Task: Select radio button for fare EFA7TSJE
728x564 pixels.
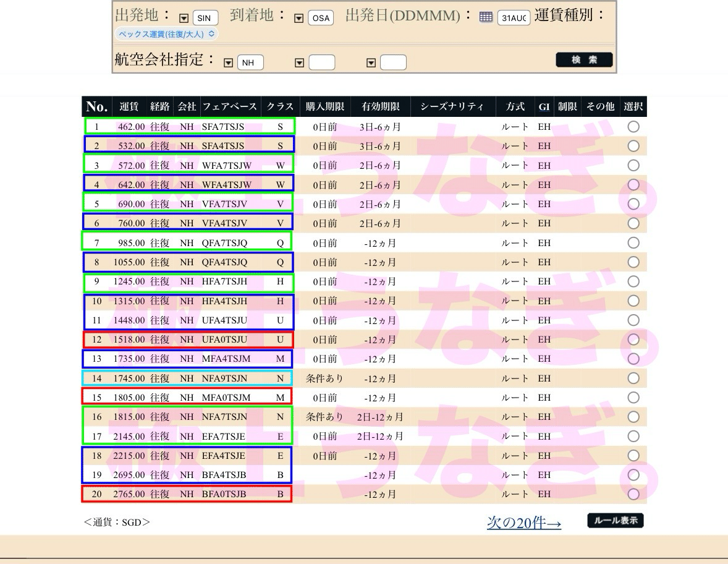Action: tap(633, 436)
